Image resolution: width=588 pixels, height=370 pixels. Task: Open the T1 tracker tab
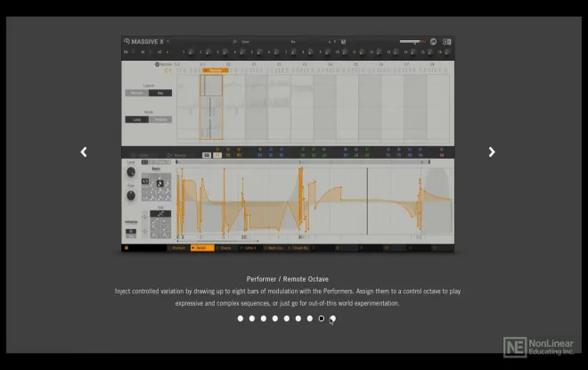[388, 155]
